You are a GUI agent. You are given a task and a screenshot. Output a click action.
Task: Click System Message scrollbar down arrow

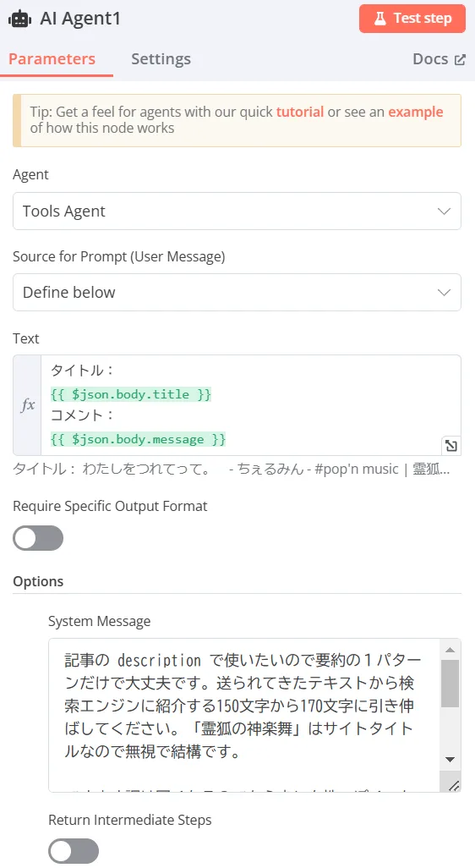(x=450, y=760)
